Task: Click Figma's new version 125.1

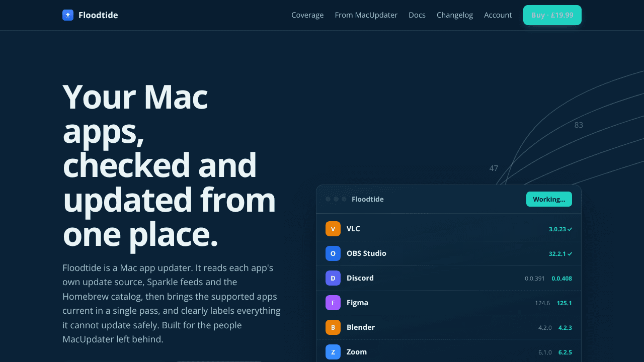Action: point(565,303)
